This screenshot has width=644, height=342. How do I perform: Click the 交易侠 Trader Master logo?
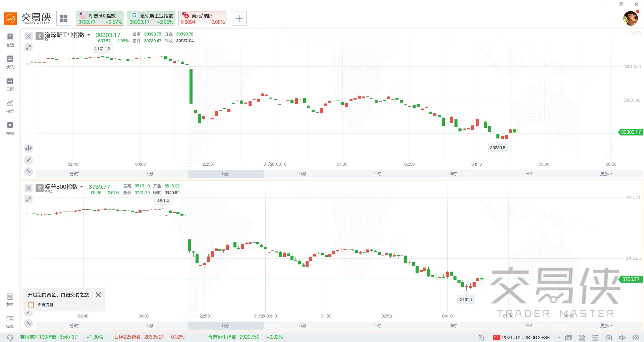28,18
